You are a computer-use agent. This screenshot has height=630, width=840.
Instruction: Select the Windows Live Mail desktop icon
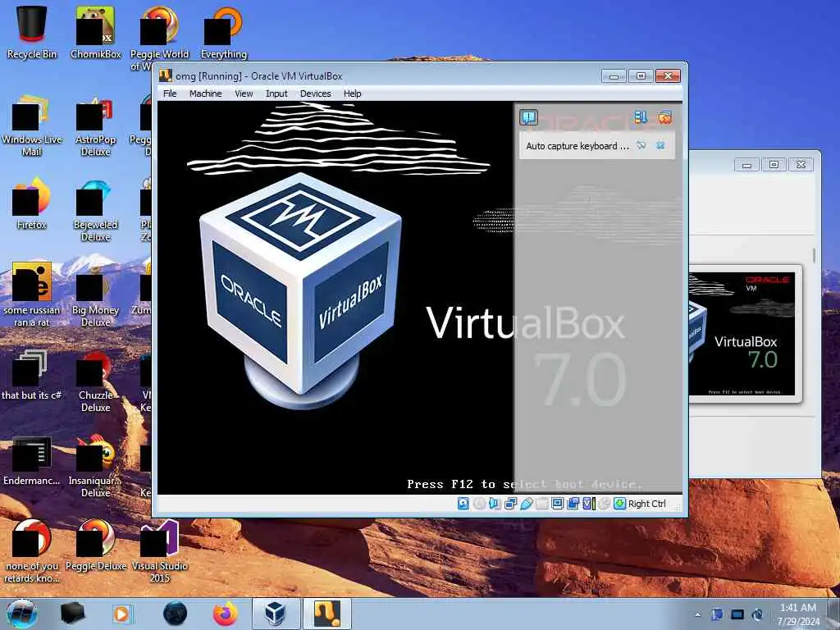32,126
